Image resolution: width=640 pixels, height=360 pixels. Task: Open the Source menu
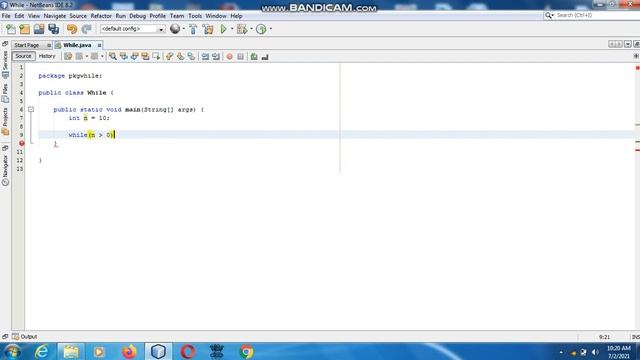pos(78,16)
